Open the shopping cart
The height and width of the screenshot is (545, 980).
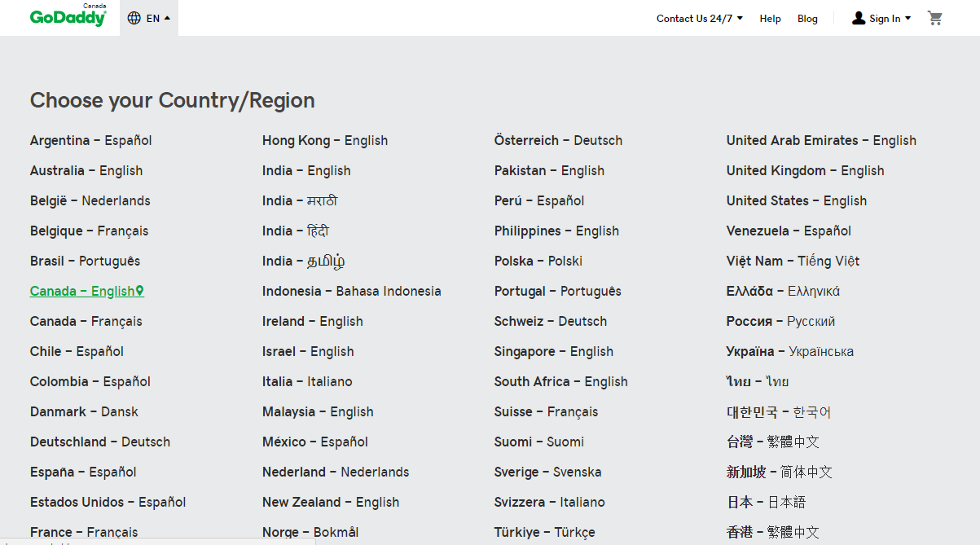pyautogui.click(x=934, y=18)
